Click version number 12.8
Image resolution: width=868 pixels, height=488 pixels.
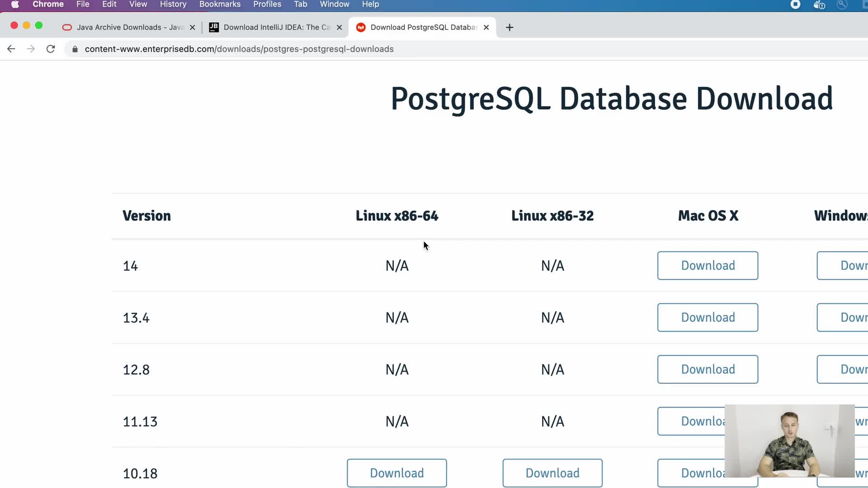[136, 370]
